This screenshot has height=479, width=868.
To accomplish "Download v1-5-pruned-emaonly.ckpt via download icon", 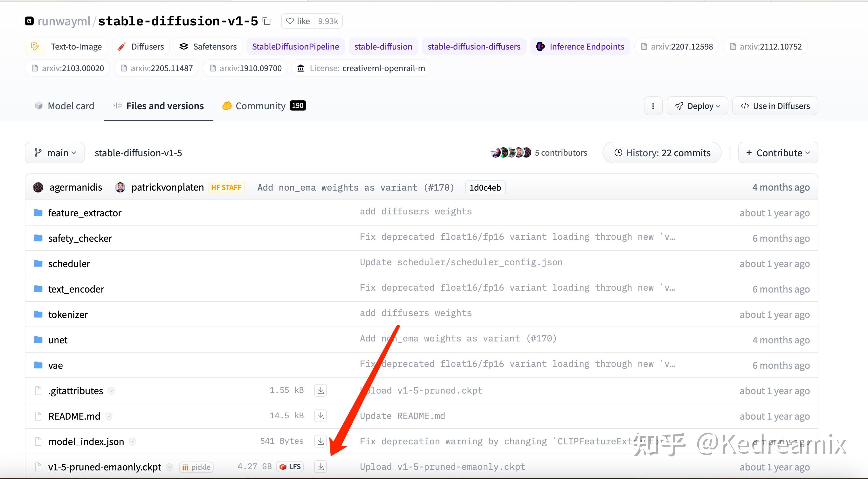I will pyautogui.click(x=320, y=467).
